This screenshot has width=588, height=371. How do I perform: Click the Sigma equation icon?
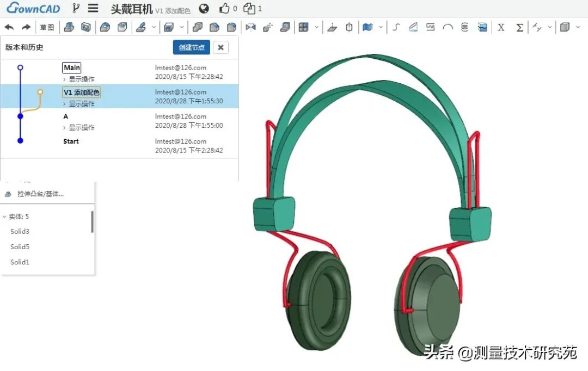520,26
